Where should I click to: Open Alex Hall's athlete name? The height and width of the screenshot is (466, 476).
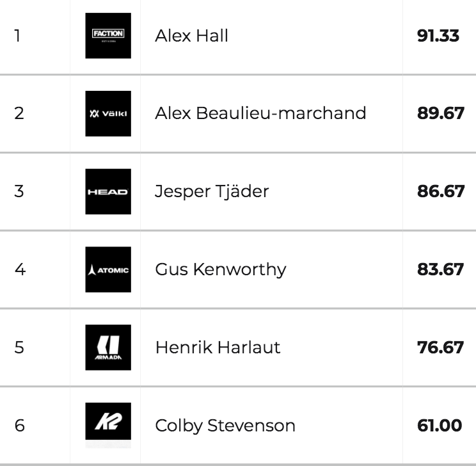tap(191, 36)
